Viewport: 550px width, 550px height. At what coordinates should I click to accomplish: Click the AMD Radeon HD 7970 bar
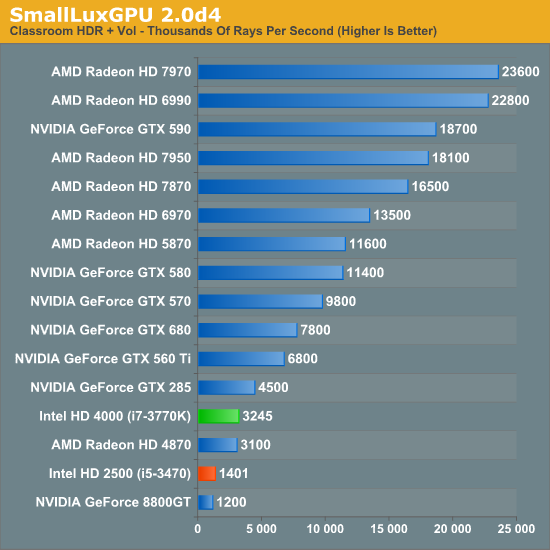click(x=348, y=72)
